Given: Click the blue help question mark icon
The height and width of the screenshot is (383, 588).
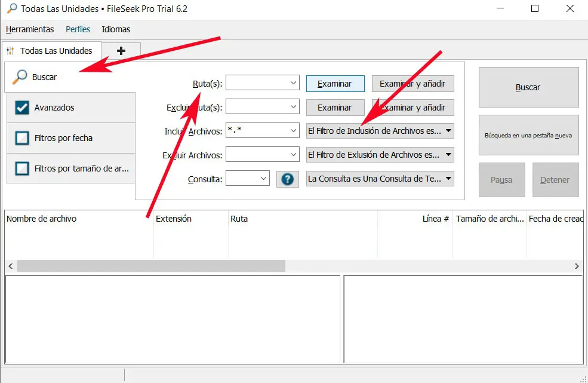Looking at the screenshot, I should (x=287, y=179).
